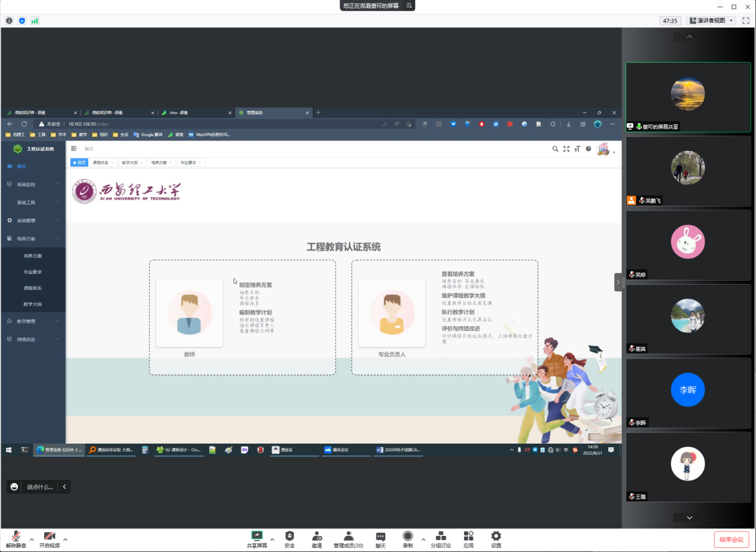Expand the arrow next to 共享屏幕
Viewport: 756px width, 552px height.
pyautogui.click(x=272, y=539)
